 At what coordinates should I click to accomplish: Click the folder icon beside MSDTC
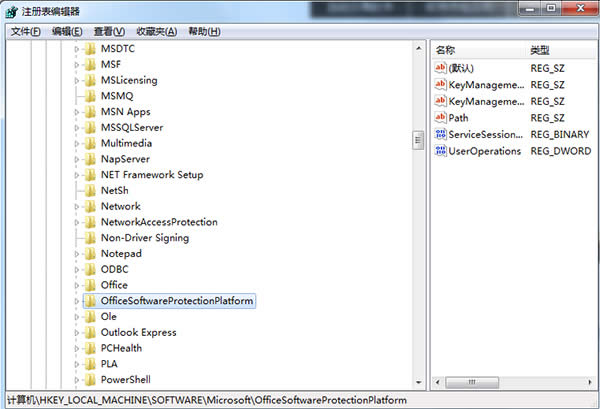point(89,48)
